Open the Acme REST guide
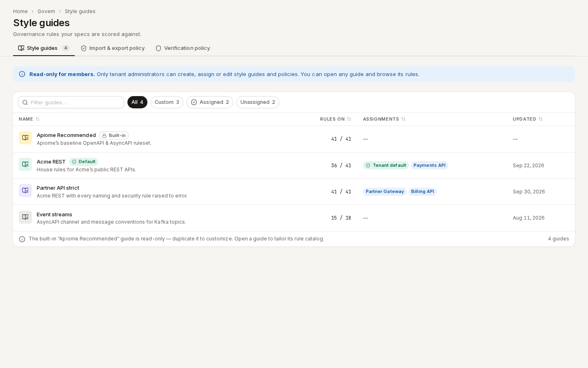The height and width of the screenshot is (368, 588). click(51, 162)
